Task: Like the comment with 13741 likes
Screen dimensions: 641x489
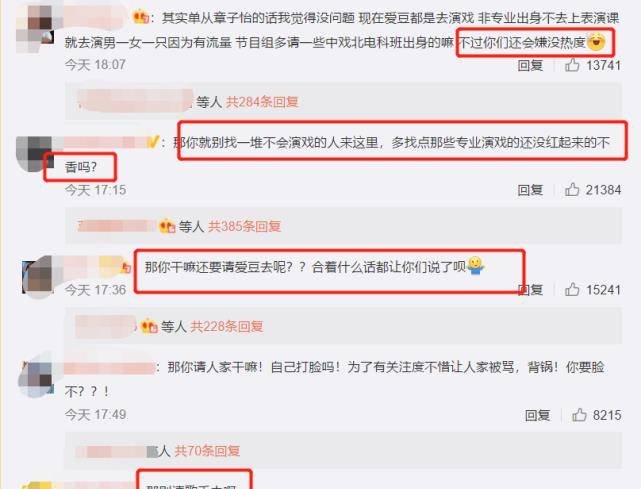Action: point(572,65)
